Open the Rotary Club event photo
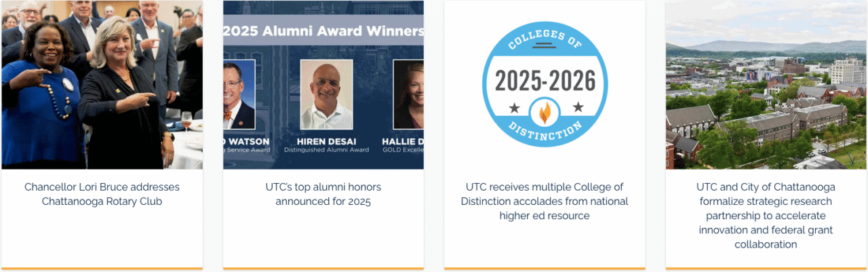 click(102, 85)
